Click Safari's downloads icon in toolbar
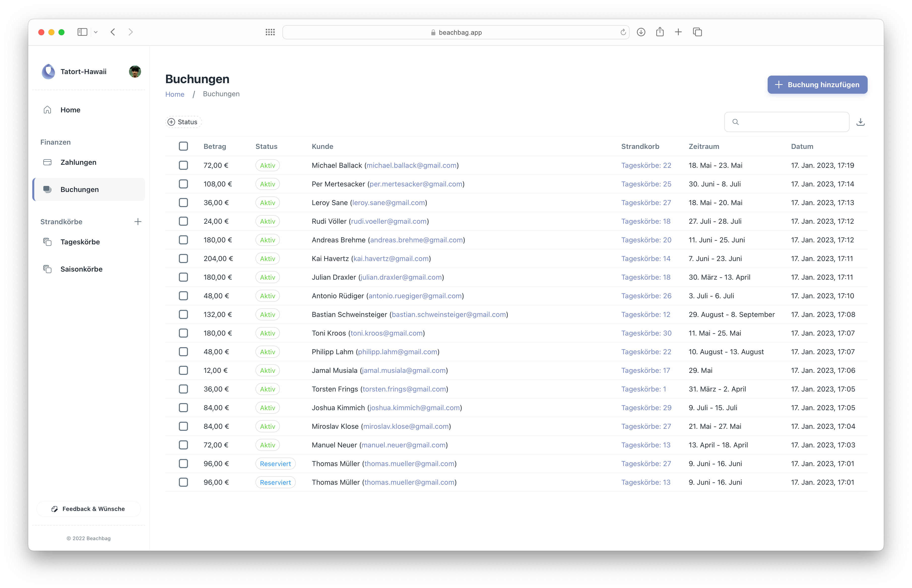The width and height of the screenshot is (912, 588). pos(641,32)
